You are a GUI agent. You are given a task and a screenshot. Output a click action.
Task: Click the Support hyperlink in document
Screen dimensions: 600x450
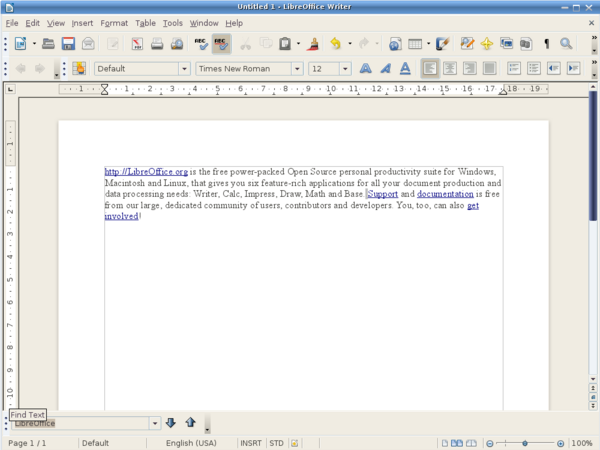(x=383, y=194)
